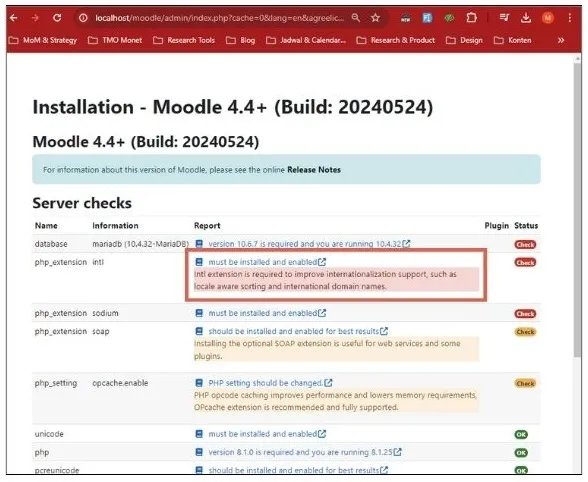Screen dimensions: 588x482
Task: Open the orange profile avatar
Action: [x=548, y=18]
